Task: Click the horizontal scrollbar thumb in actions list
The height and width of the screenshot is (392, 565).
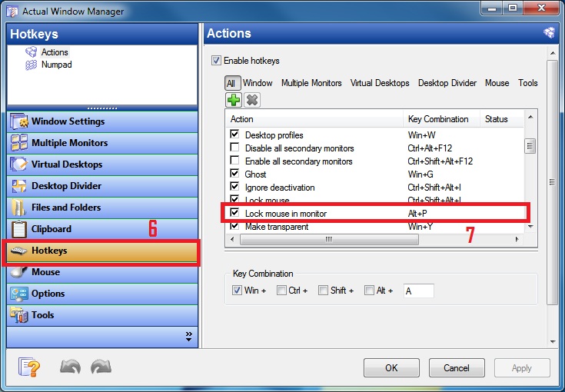Action: click(x=329, y=239)
